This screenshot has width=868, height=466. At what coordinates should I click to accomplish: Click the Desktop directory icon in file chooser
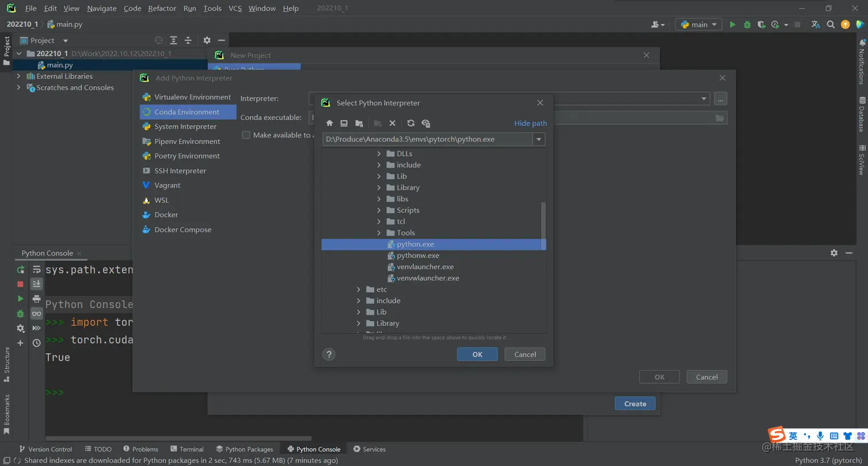click(x=344, y=124)
